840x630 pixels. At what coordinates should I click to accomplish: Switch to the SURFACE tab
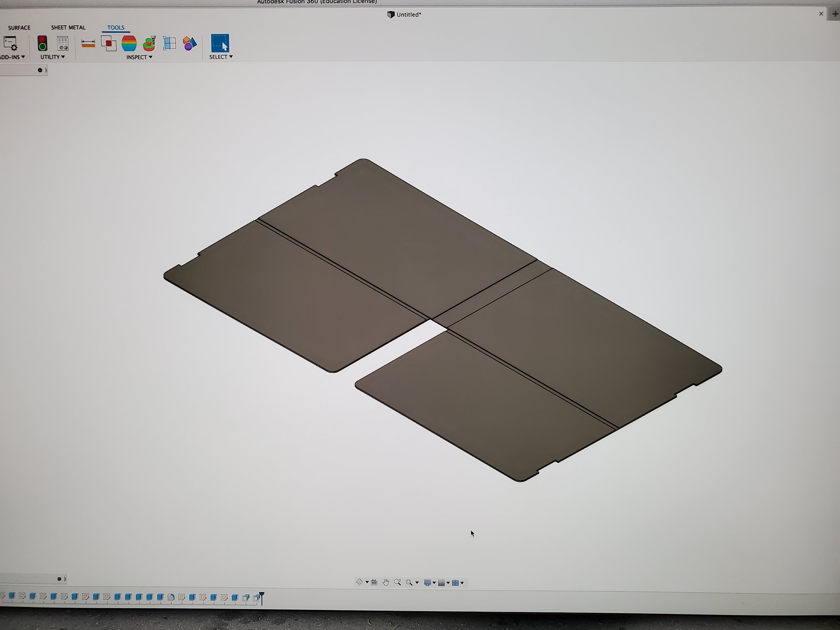pos(19,27)
